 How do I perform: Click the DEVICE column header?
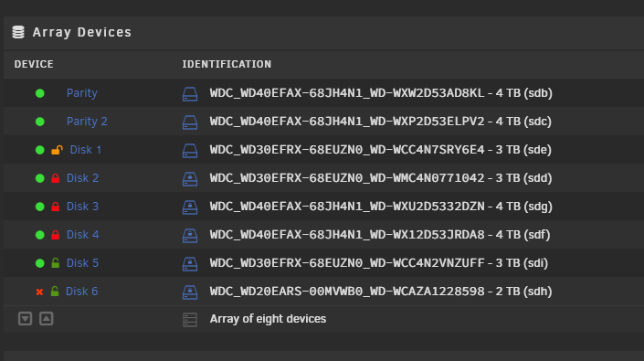(x=34, y=64)
